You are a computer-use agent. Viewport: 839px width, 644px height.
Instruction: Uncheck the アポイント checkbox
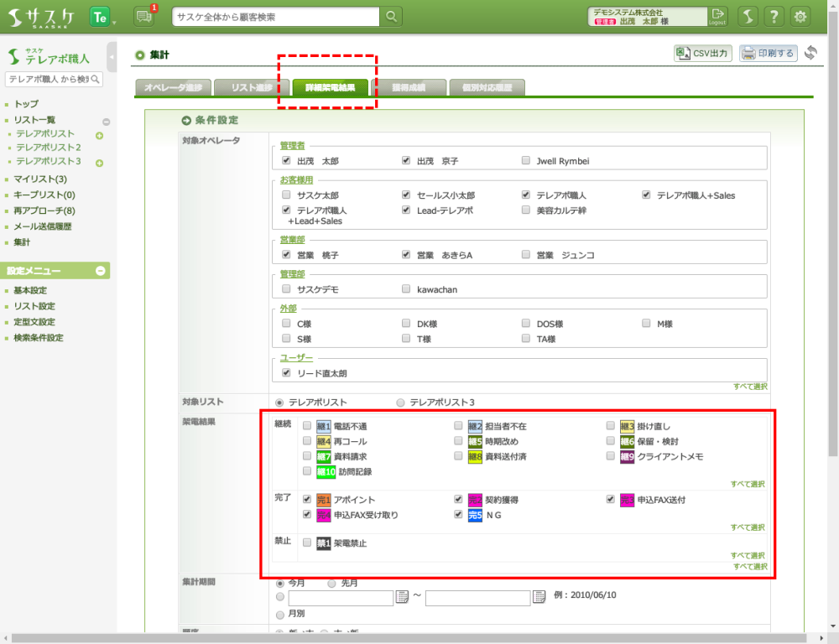pyautogui.click(x=308, y=500)
